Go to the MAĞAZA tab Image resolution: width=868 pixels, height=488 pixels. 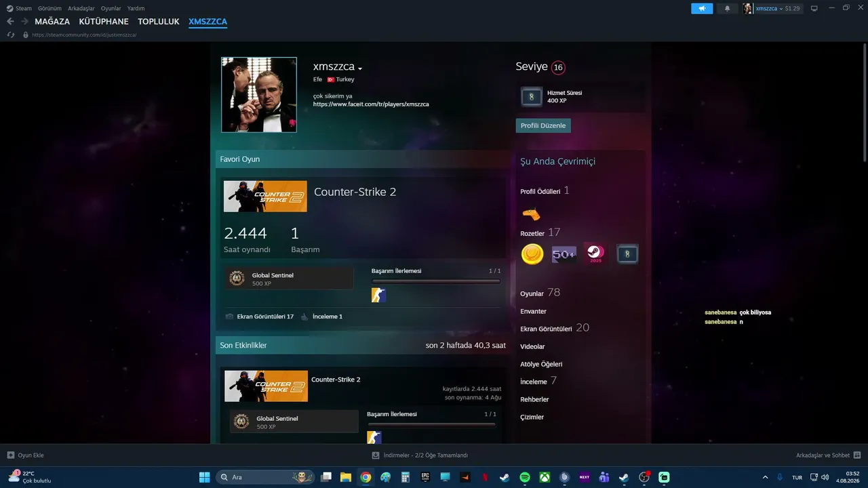52,22
